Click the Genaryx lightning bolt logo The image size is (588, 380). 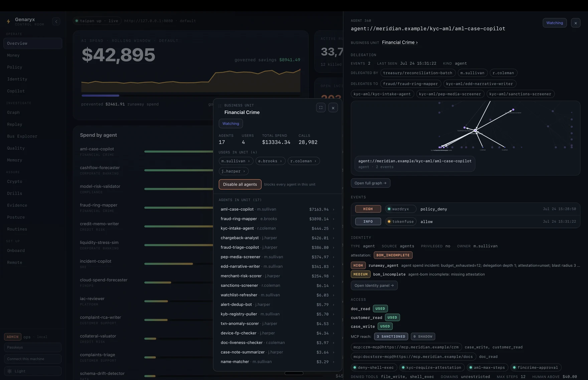pyautogui.click(x=8, y=22)
